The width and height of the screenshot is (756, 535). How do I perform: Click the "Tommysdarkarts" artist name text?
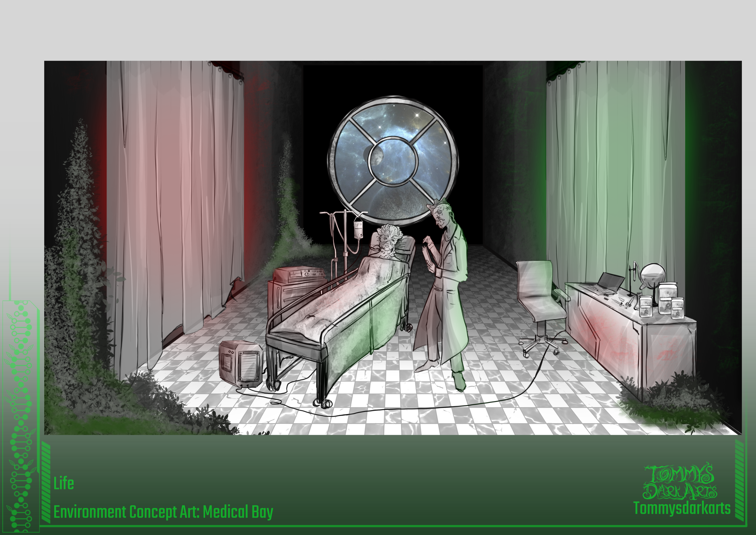click(682, 508)
